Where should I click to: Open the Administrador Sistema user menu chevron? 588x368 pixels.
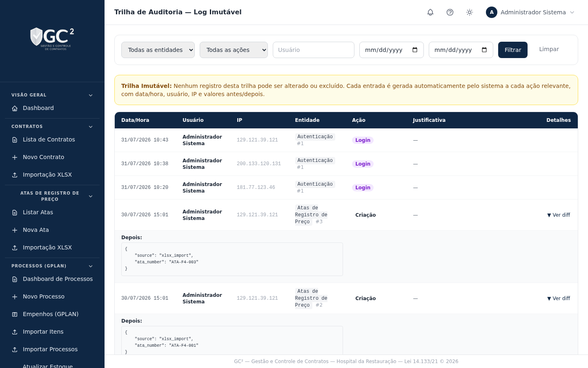click(572, 12)
